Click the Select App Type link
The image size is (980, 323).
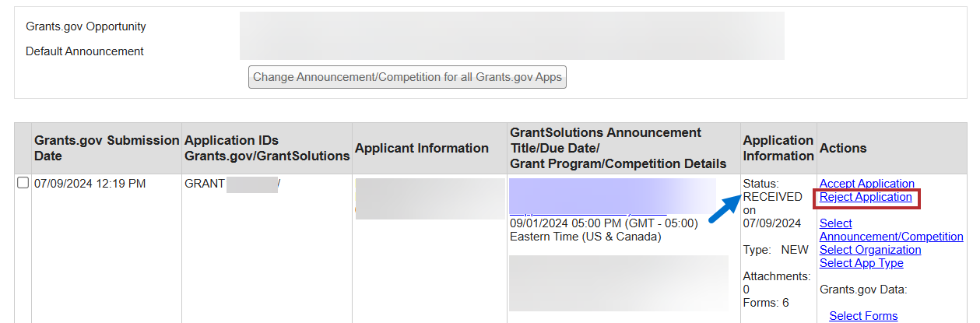pyautogui.click(x=861, y=263)
